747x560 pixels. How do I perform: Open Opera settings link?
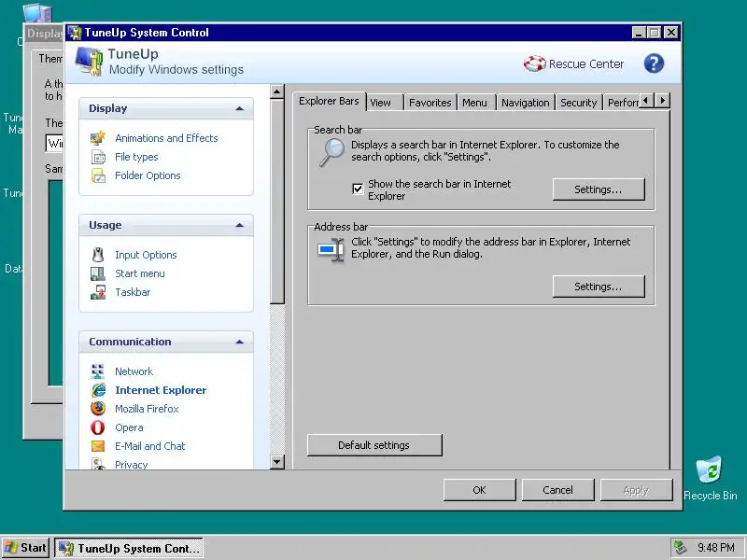tap(129, 427)
